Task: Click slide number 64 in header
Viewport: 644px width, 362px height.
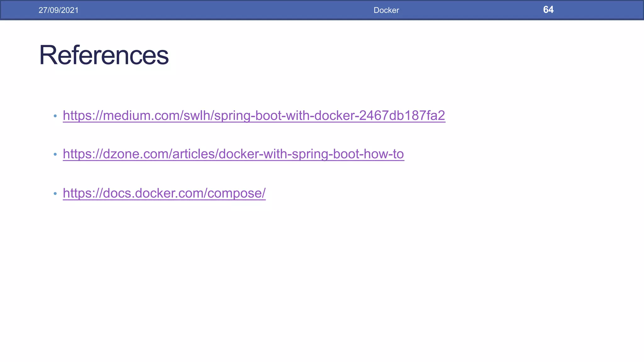Action: pos(548,10)
